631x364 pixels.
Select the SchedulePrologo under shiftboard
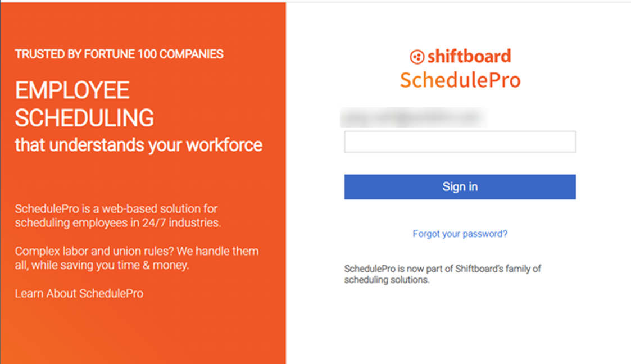point(460,79)
